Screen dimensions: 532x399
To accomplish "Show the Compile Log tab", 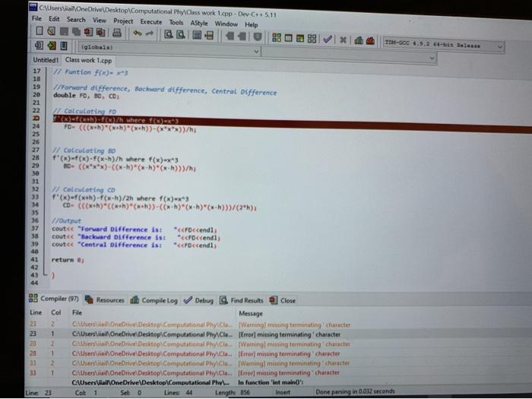I will pos(154,300).
